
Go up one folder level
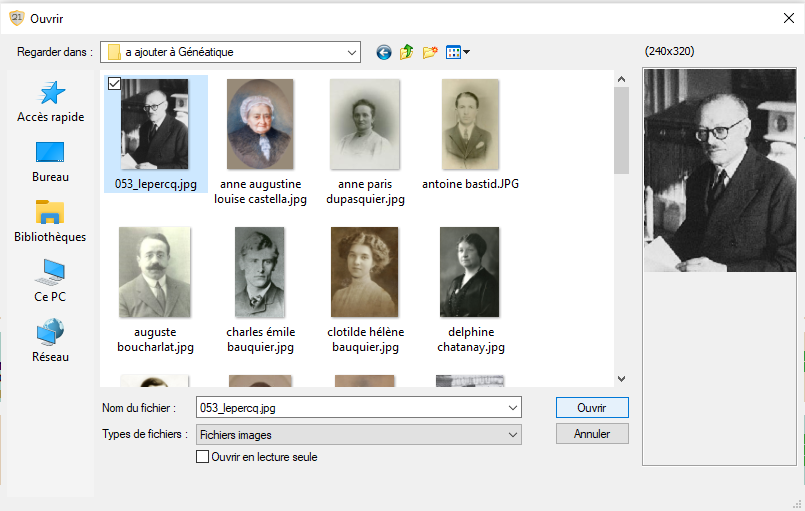point(407,52)
